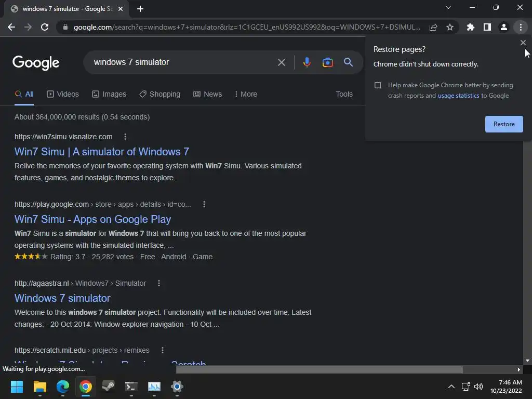532x399 pixels.
Task: Open Settings gear on the taskbar
Action: click(x=177, y=387)
